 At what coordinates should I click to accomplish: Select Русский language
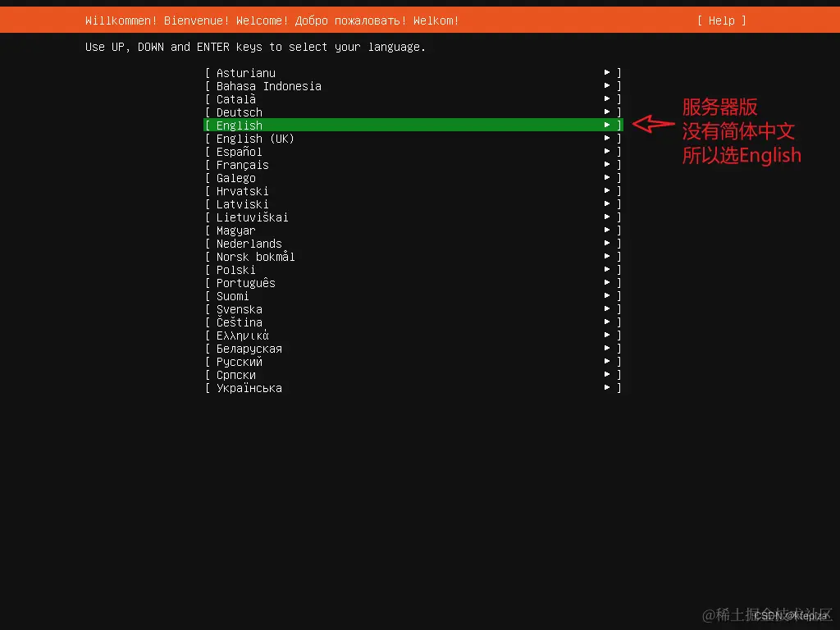[413, 361]
